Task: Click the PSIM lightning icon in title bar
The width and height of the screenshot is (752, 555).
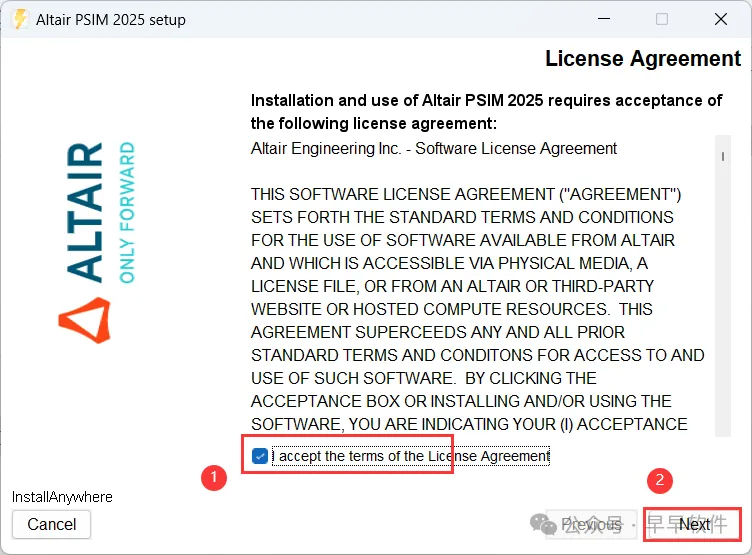Action: (x=20, y=19)
